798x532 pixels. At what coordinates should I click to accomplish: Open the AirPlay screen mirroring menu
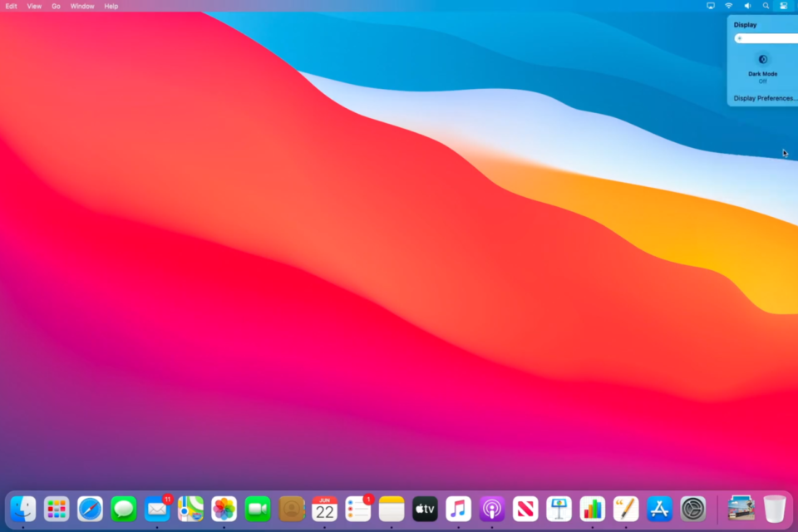(x=711, y=6)
